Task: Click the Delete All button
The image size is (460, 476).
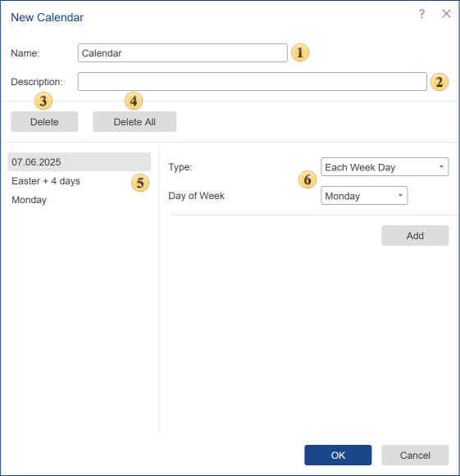Action: pos(134,122)
